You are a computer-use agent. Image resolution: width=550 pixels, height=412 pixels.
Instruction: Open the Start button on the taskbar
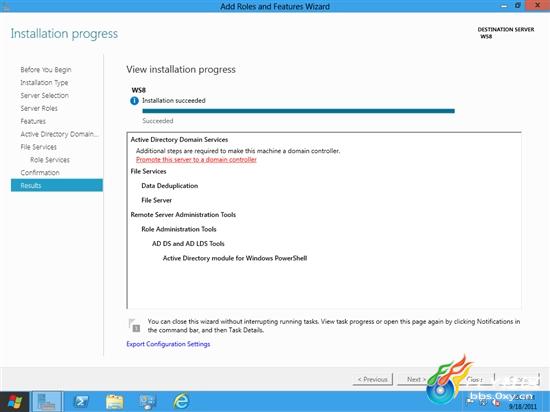14,401
